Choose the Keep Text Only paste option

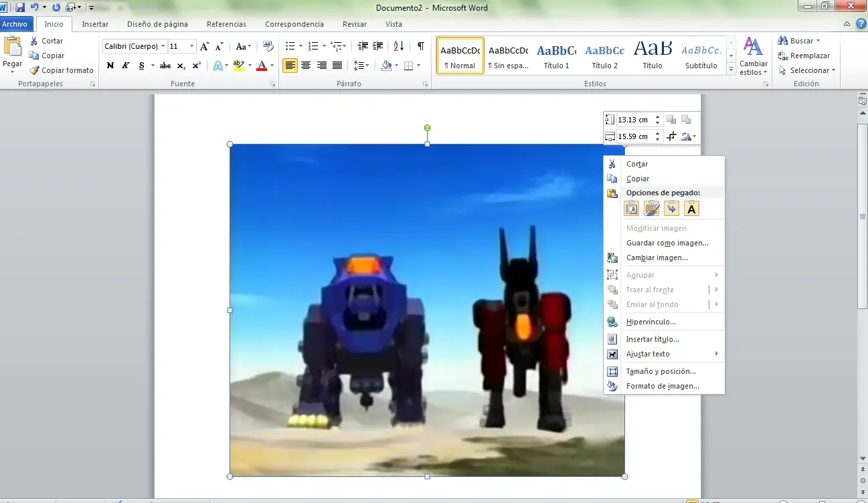pos(691,209)
